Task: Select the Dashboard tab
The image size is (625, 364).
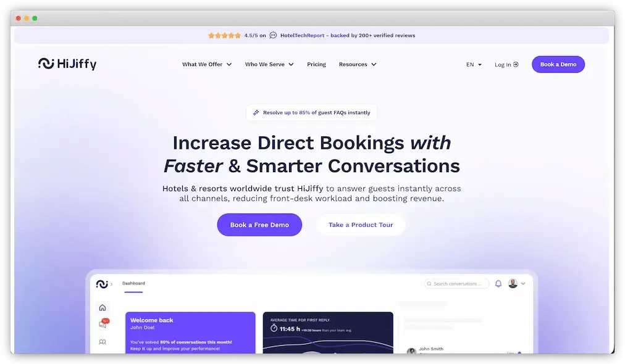Action: (133, 283)
